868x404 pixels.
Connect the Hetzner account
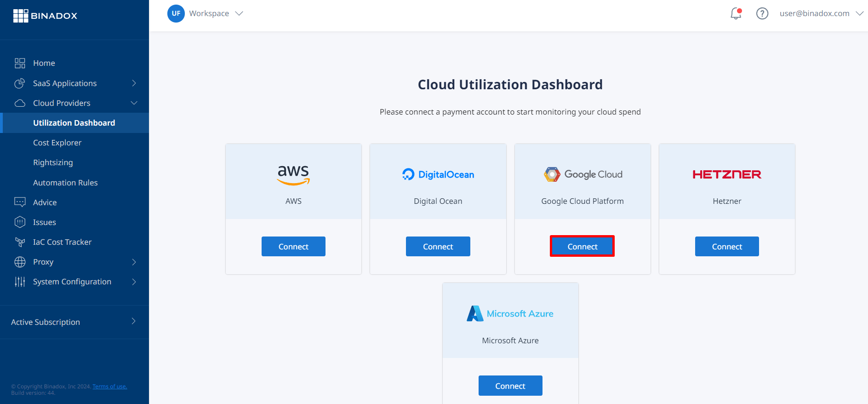tap(727, 247)
